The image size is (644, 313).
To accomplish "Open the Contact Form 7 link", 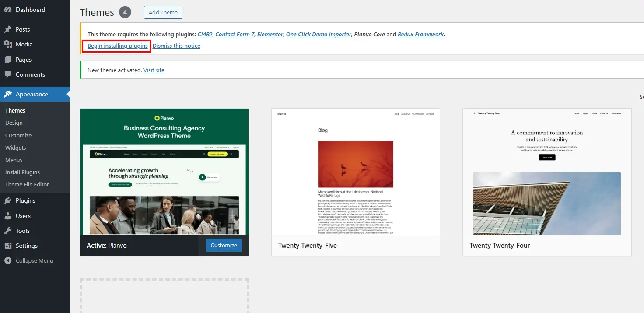I will pos(235,34).
